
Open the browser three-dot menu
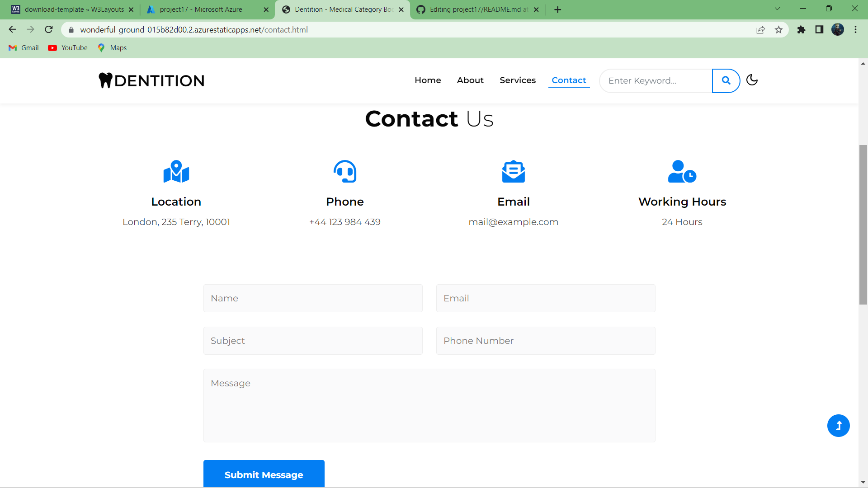tap(855, 30)
